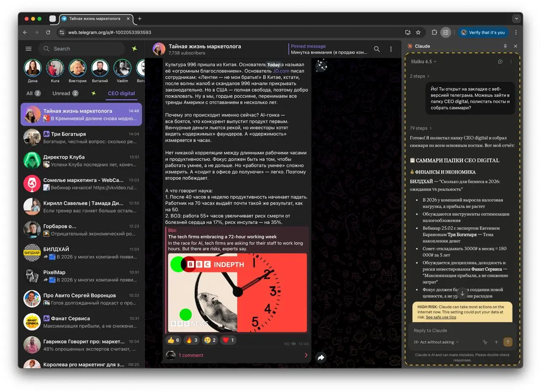Screen dimensions: 541x392
Task: Start a new chat in Claude panel
Action: [x=500, y=61]
